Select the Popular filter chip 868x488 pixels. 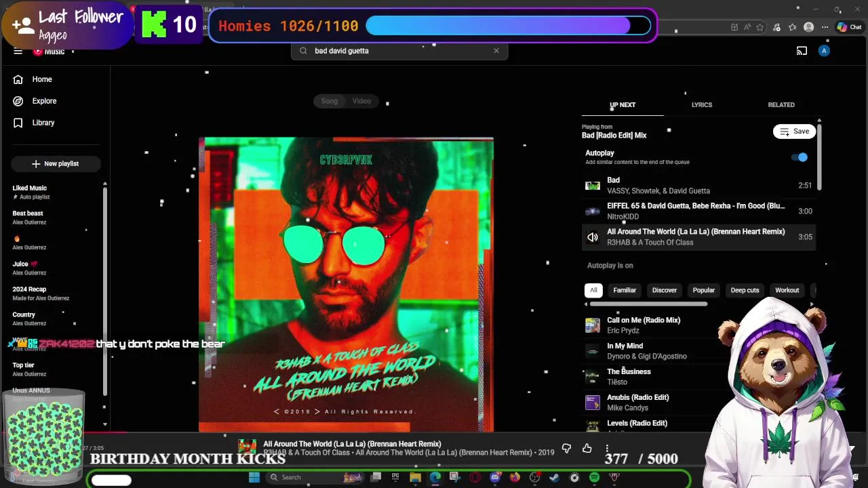click(x=704, y=290)
